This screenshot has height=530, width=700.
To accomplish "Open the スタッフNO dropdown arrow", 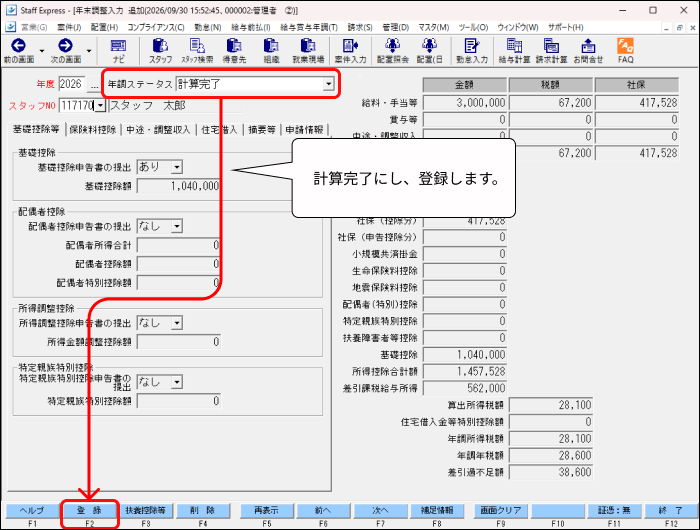I will click(100, 106).
